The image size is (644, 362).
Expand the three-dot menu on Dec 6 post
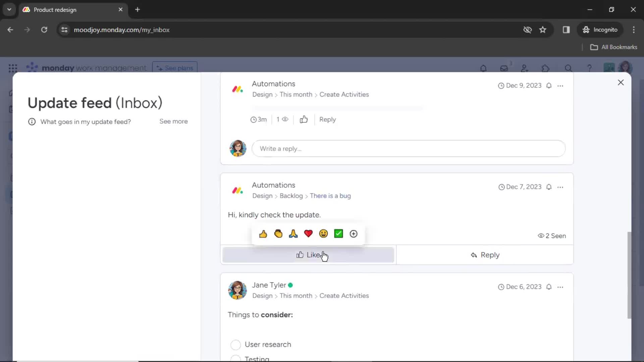click(561, 287)
